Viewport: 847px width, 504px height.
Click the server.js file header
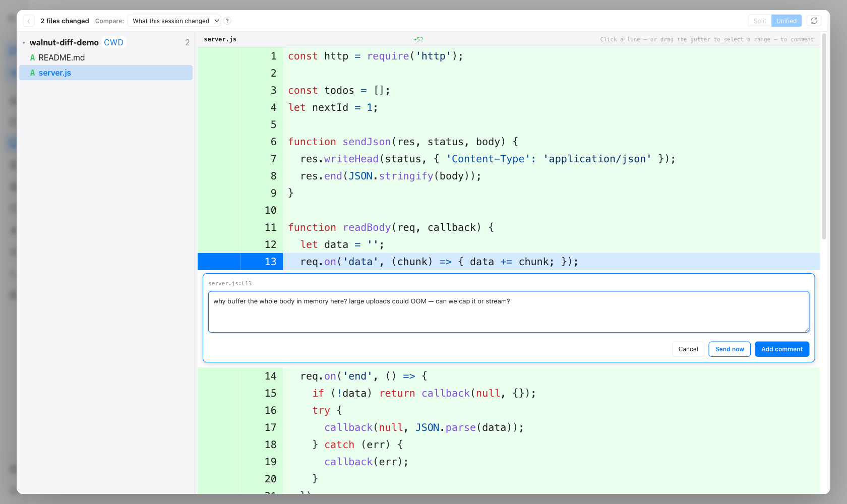click(220, 39)
